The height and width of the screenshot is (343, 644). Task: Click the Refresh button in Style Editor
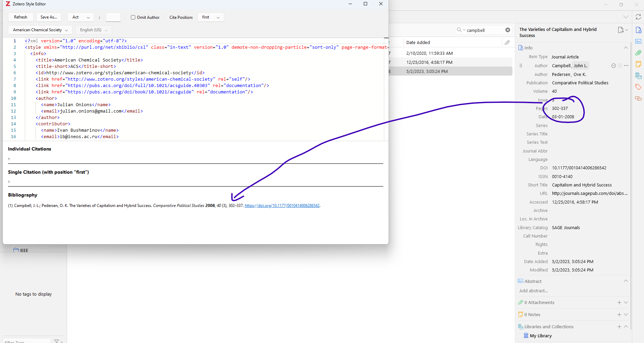tap(20, 17)
